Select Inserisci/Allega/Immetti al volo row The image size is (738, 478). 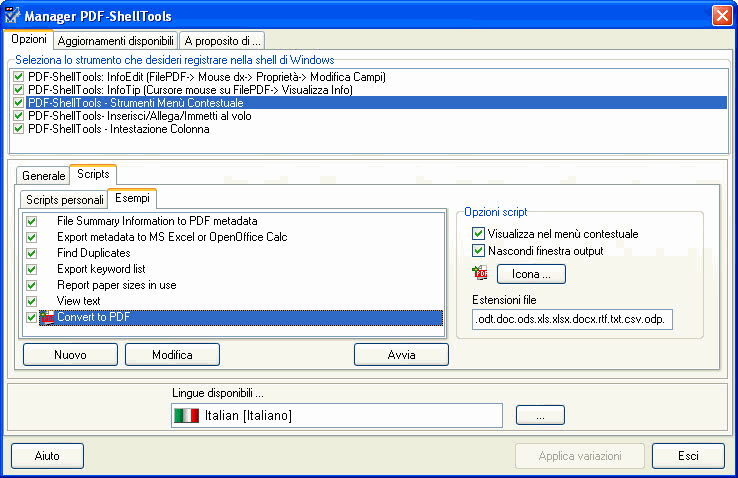139,116
